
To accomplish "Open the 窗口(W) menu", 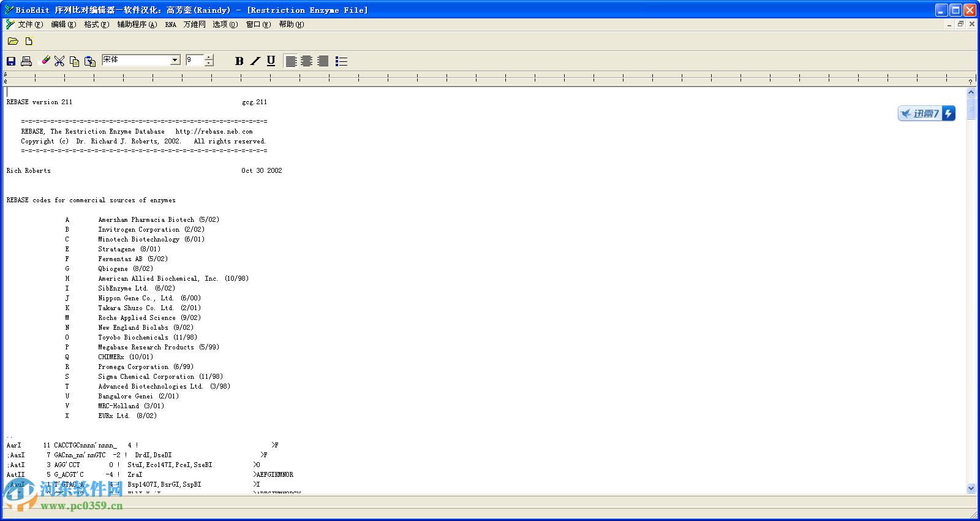I will click(258, 25).
